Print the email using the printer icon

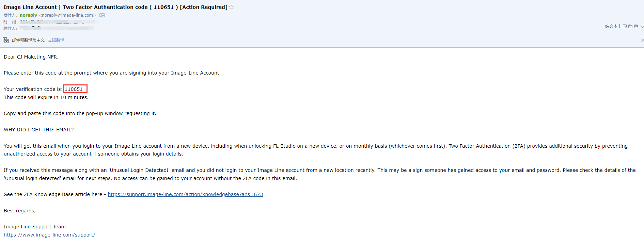pyautogui.click(x=636, y=26)
